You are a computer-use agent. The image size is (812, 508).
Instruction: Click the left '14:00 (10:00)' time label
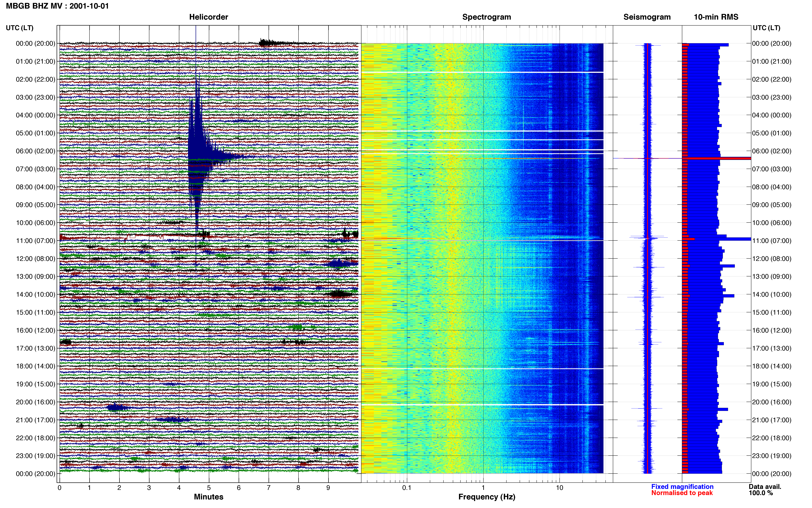(36, 294)
